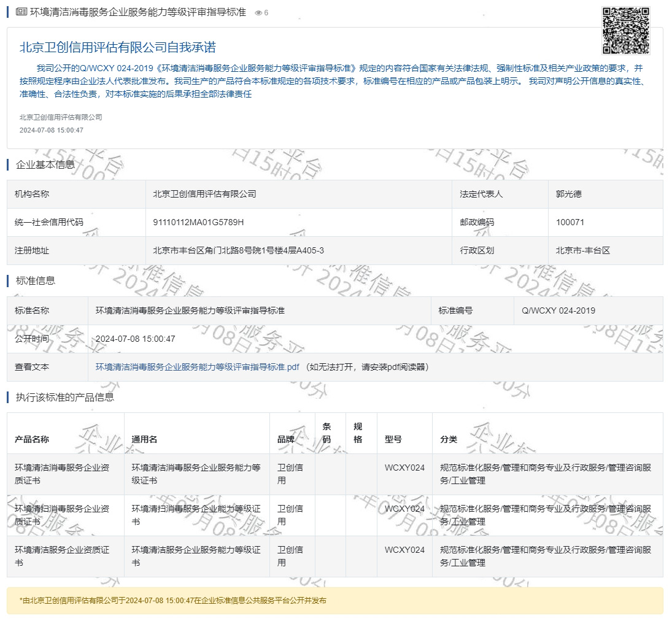Click product 环境清洁服务企业资质证书

click(62, 557)
